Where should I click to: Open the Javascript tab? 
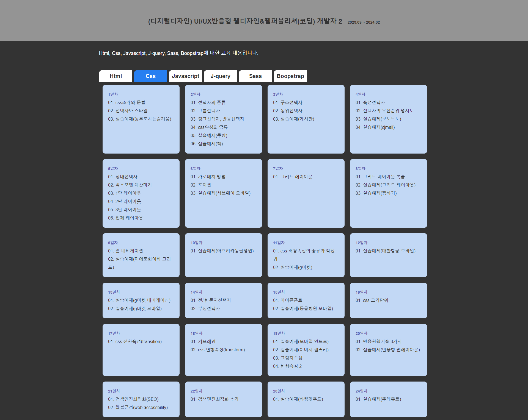(185, 76)
